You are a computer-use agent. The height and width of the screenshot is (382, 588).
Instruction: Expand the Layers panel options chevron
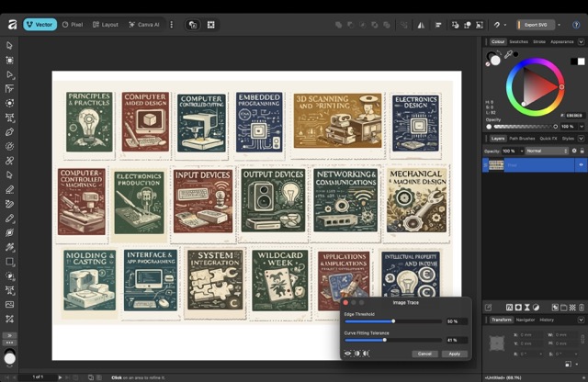[581, 139]
